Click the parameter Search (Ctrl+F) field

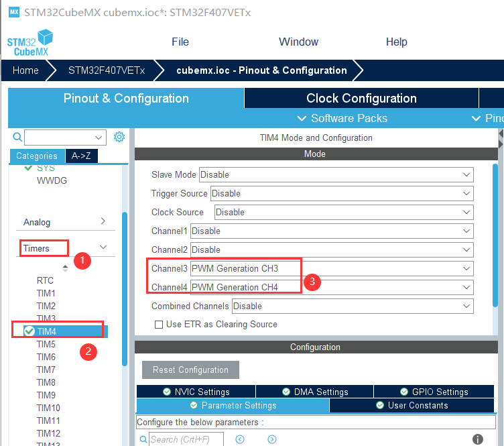[186, 439]
